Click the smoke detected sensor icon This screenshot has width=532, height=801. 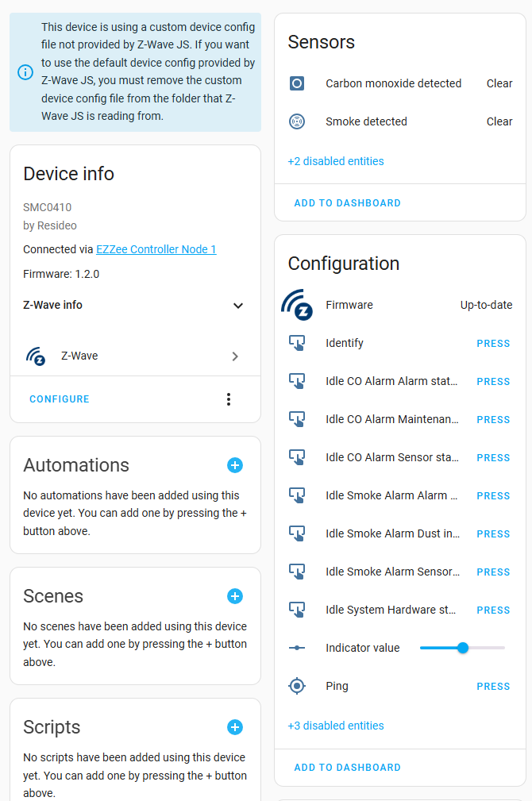pos(297,121)
